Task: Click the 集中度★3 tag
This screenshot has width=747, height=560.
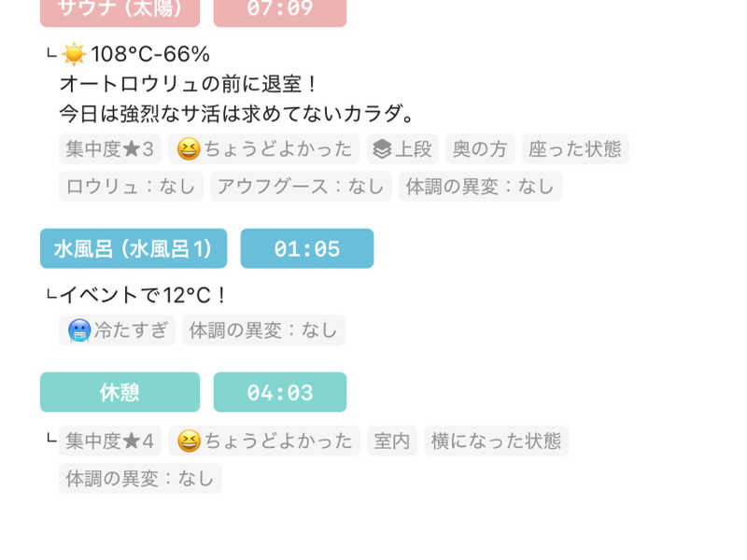Action: click(110, 148)
